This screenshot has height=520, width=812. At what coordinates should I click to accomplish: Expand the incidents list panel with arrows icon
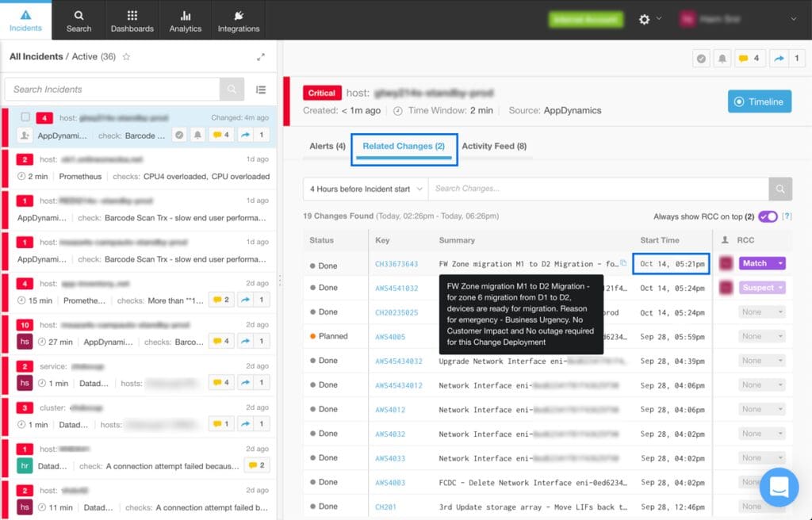[261, 57]
